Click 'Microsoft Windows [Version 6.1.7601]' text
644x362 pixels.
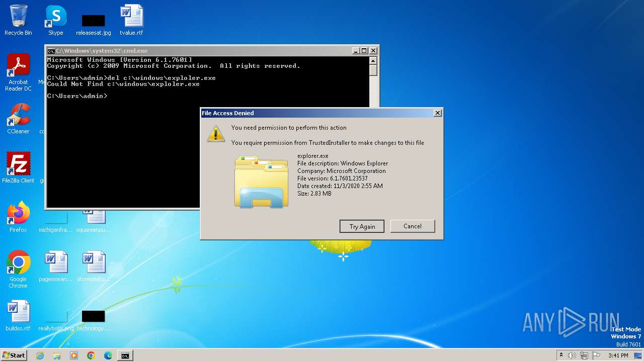(x=119, y=60)
